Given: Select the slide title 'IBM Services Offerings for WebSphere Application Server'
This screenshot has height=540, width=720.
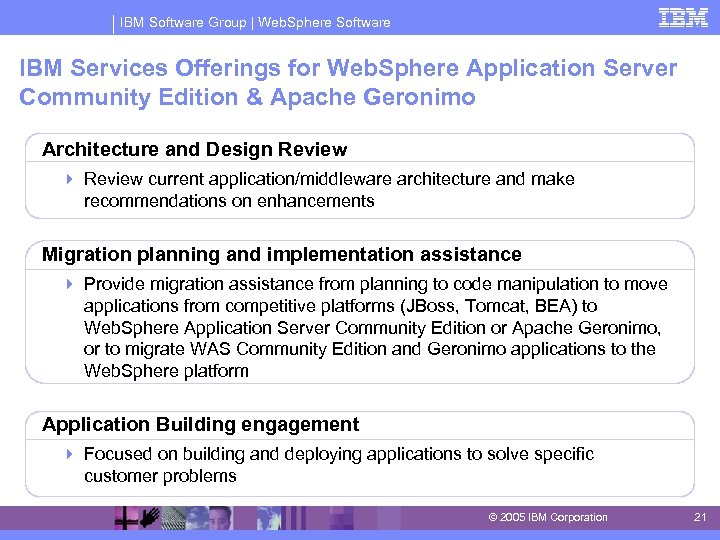Looking at the screenshot, I should (x=348, y=68).
